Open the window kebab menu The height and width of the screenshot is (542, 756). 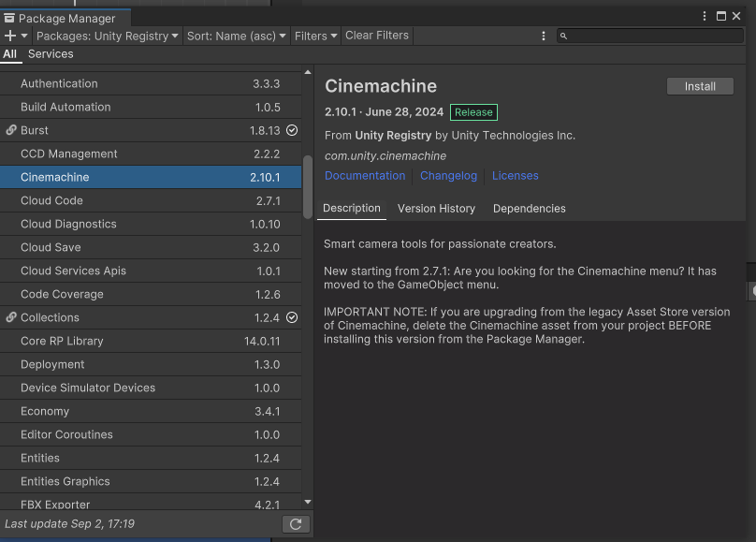(705, 17)
